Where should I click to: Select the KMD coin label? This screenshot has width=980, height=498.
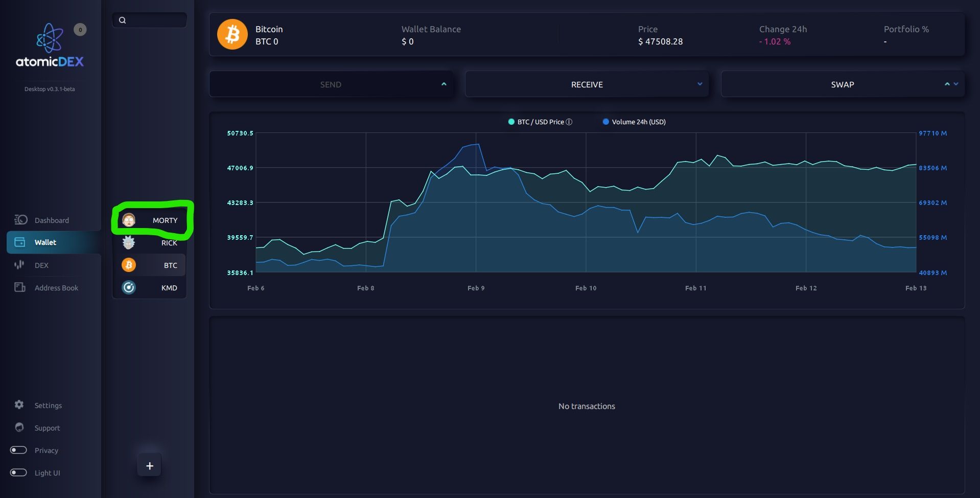169,288
